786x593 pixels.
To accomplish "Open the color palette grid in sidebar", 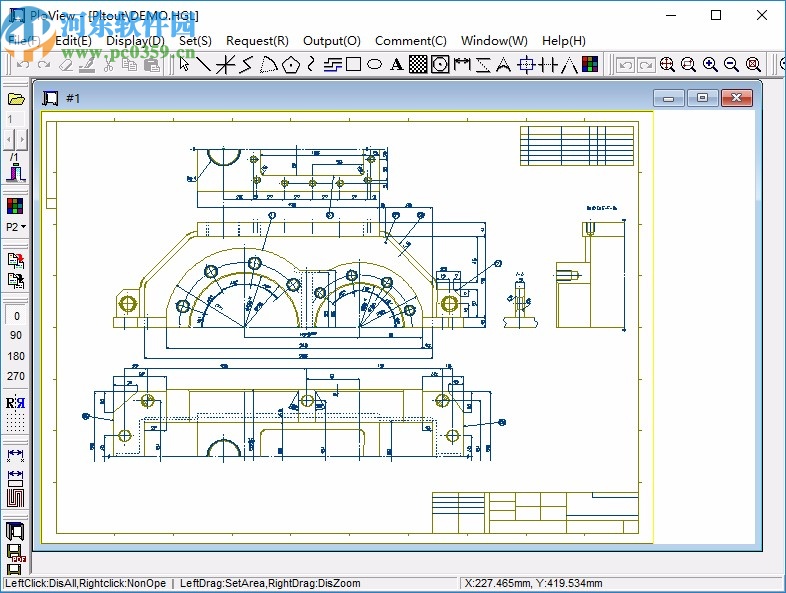I will tap(16, 206).
